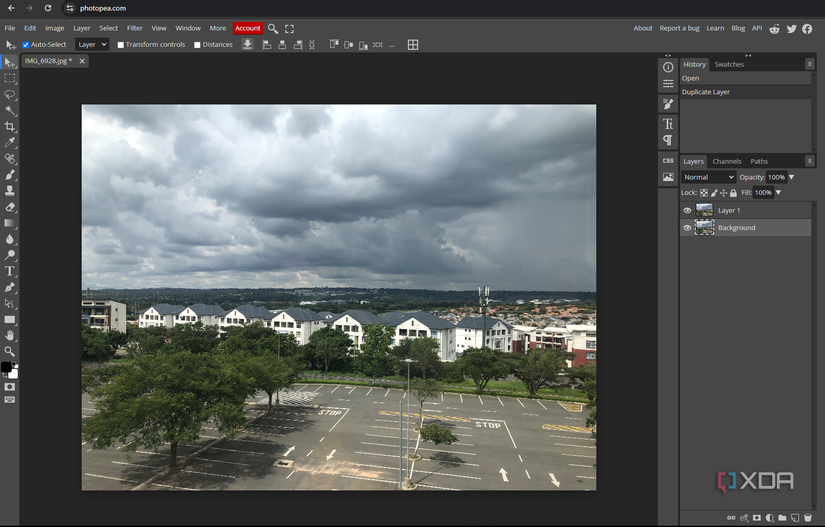Screen dimensions: 825x527
Task: Select the Zoom tool in left toolbar
Action: 9,351
